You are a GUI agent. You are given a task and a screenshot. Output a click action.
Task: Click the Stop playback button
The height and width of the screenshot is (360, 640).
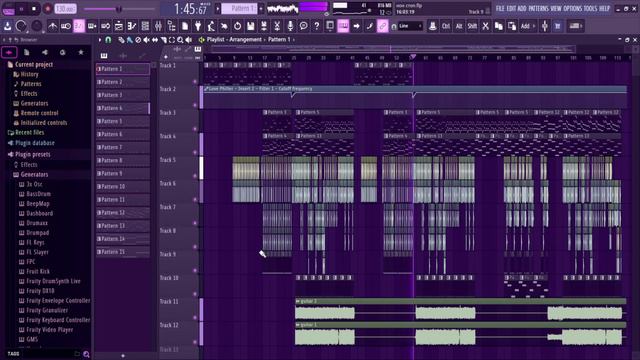coord(34,9)
